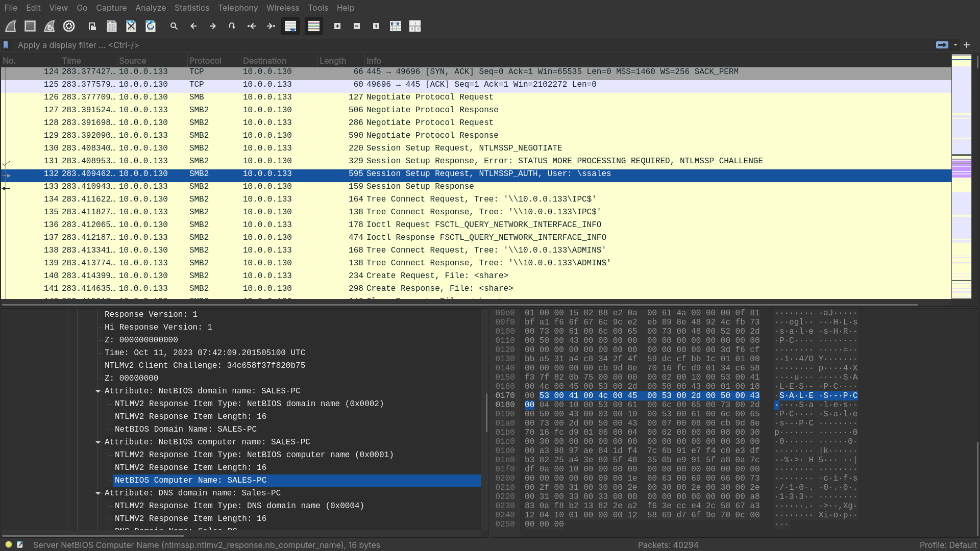Open capture options gear icon
This screenshot has width=980, height=551.
coord(69,26)
